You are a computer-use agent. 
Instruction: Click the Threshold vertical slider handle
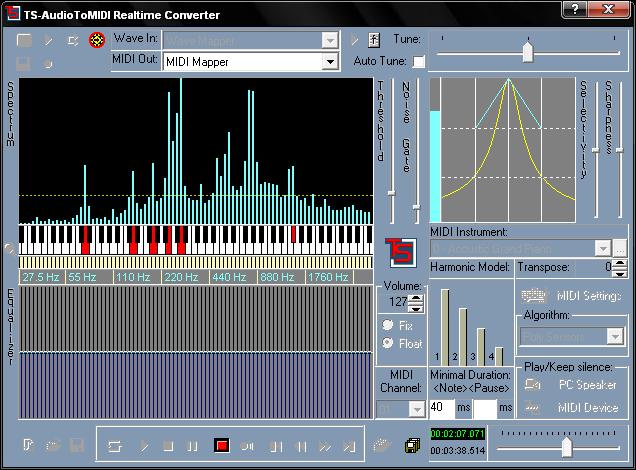pyautogui.click(x=391, y=193)
